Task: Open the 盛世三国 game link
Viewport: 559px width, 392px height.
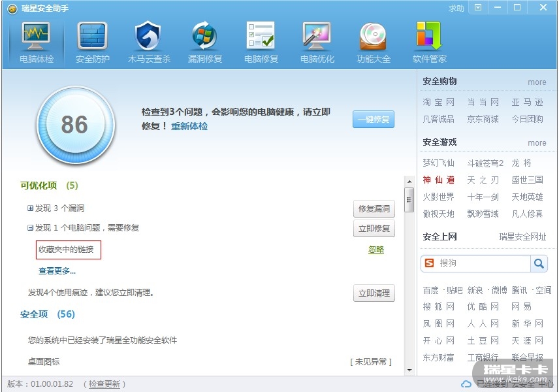Action: tap(527, 180)
